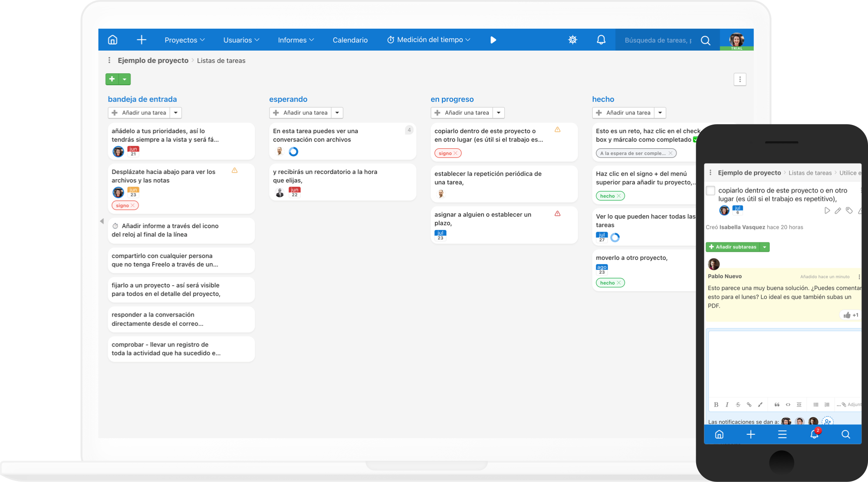This screenshot has width=868, height=482.
Task: Click progress circle on 'Ver lo que pueden' card
Action: click(615, 237)
